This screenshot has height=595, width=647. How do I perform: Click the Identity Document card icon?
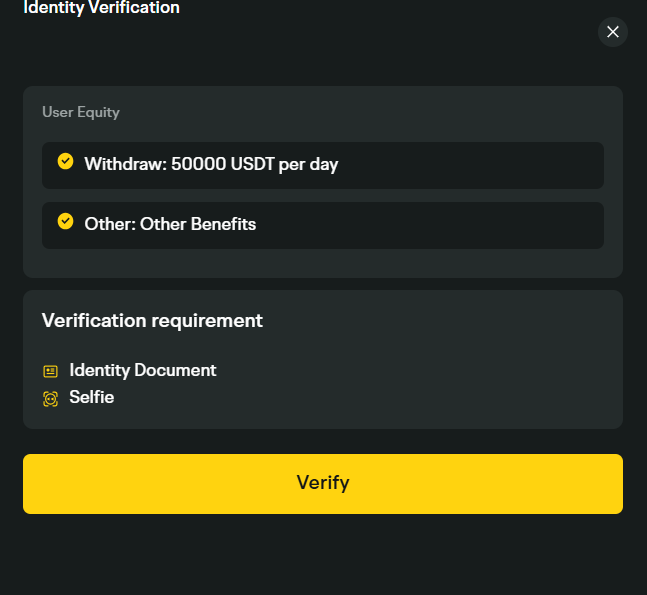tap(50, 371)
